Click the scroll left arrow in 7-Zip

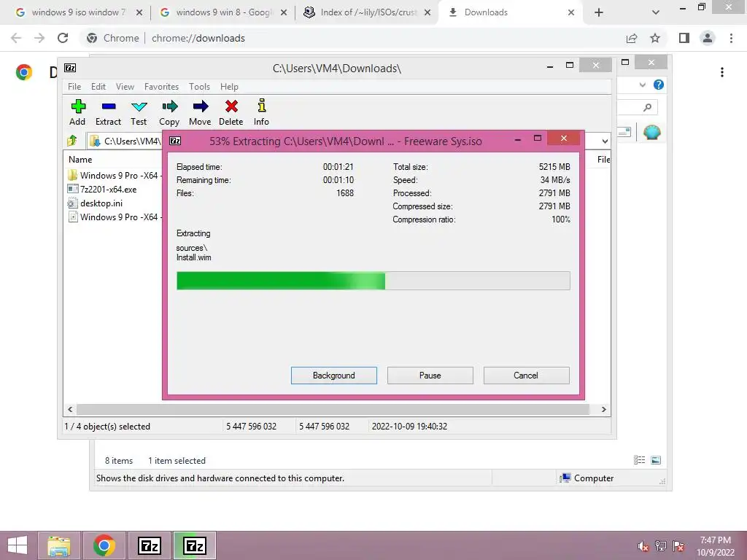point(70,410)
